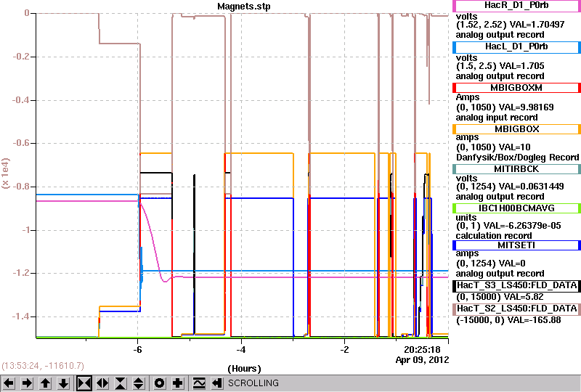Select the MBIGBOXM curve legend label
581x392 pixels.
click(516, 88)
